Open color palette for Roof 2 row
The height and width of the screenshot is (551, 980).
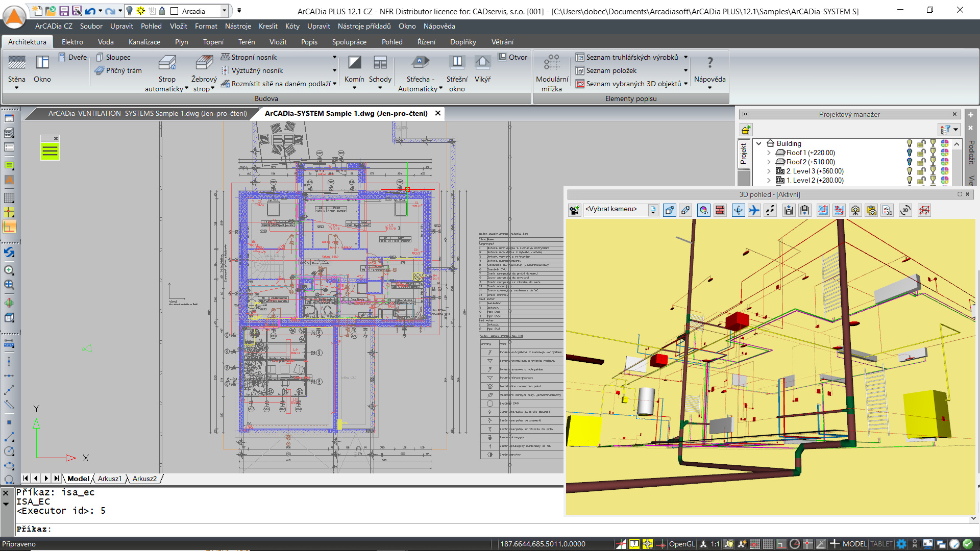point(945,162)
